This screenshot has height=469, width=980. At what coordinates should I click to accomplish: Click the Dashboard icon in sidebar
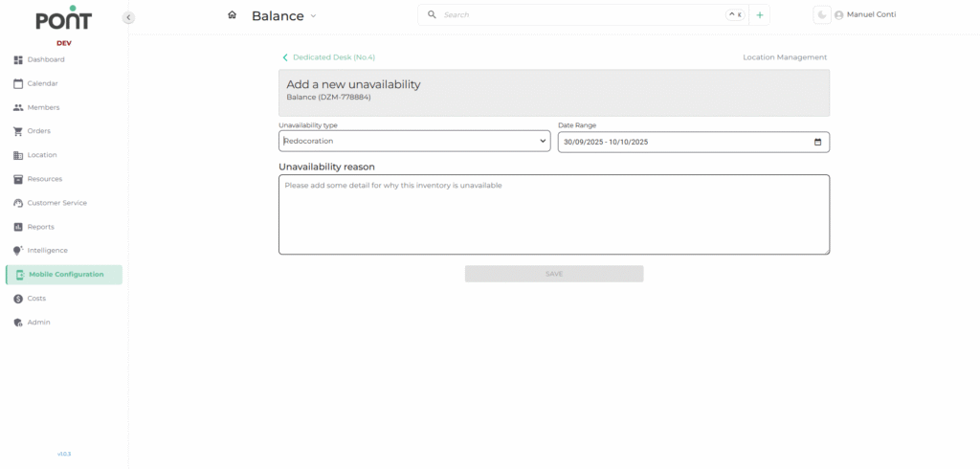point(18,59)
